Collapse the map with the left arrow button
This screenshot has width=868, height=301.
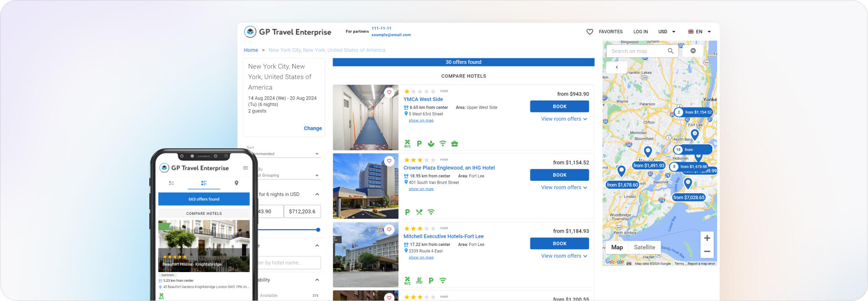(617, 67)
